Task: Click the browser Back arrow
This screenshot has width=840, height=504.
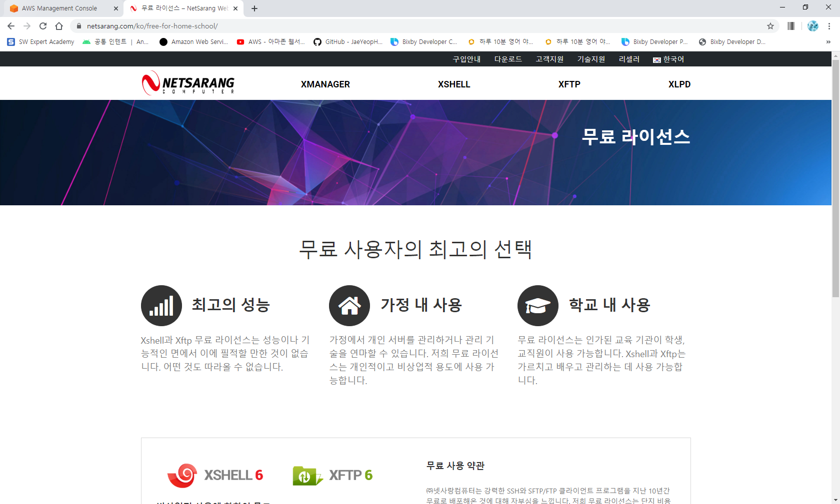Action: 11,26
